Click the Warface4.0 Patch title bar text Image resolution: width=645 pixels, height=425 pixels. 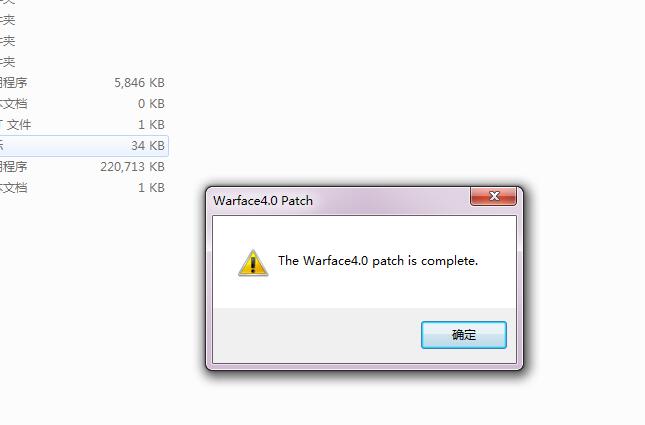tap(263, 201)
